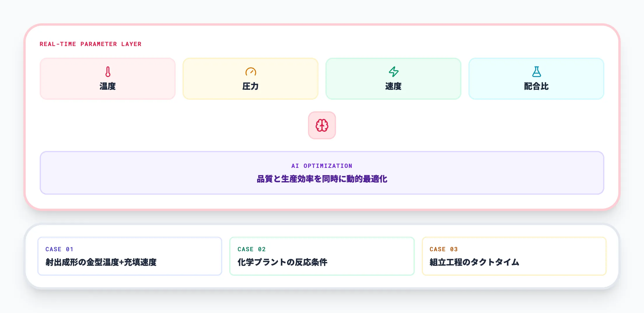Open the CASE 02 label
Viewport: 644px width, 313px height.
(x=251, y=249)
